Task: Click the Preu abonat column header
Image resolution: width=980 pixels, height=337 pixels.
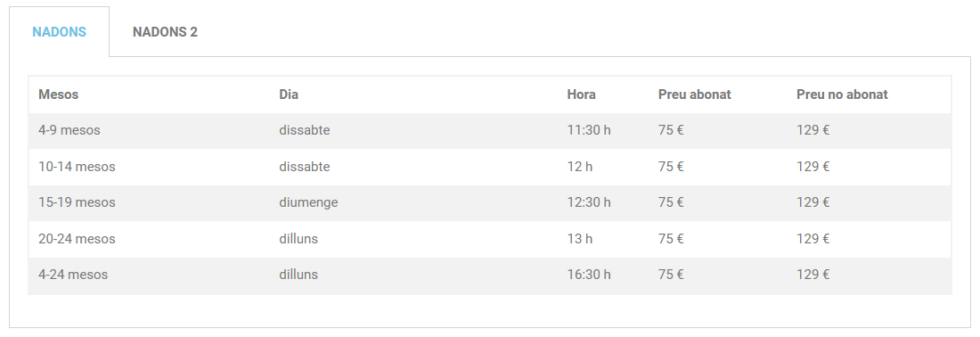Action: (x=694, y=95)
